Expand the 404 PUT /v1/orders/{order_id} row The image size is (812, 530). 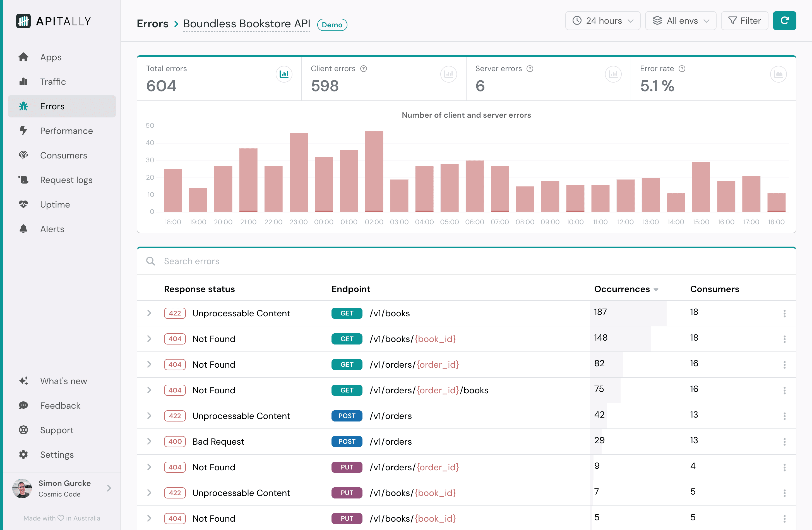click(149, 467)
